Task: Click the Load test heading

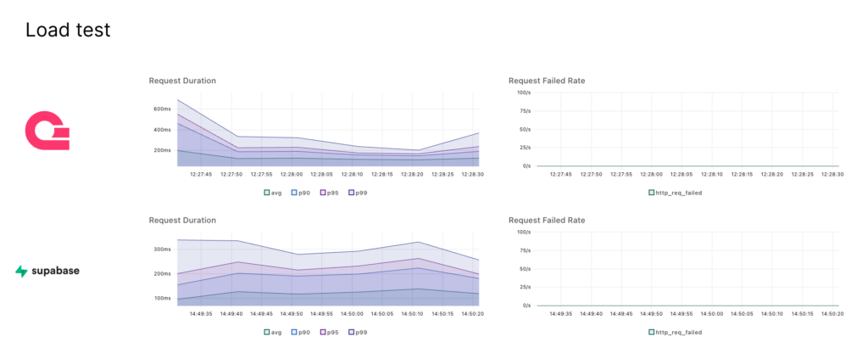Action: point(68,31)
